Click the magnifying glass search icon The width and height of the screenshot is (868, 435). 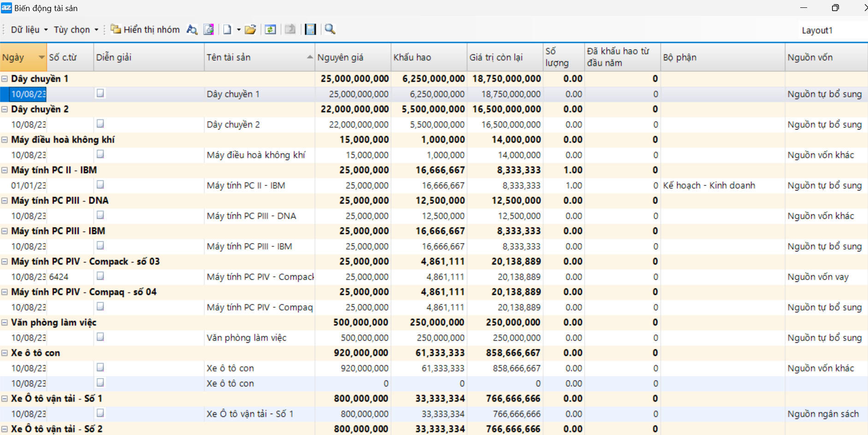(x=330, y=30)
